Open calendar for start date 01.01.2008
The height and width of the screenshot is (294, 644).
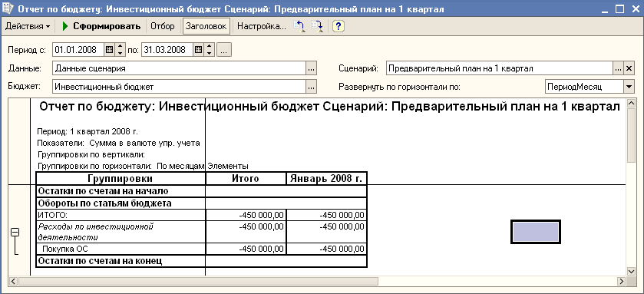coord(110,50)
